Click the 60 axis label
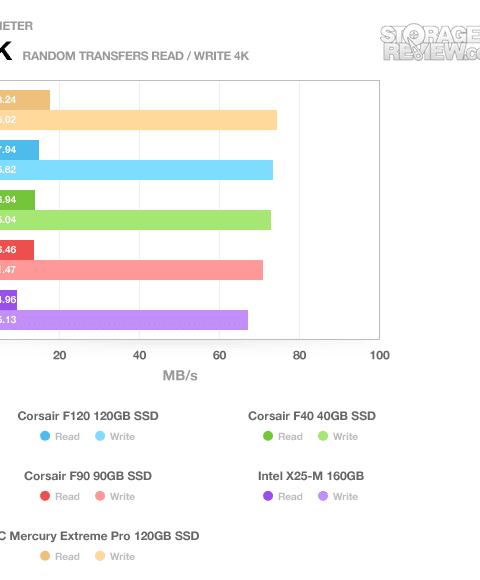Image resolution: width=480 pixels, height=580 pixels. click(x=219, y=355)
